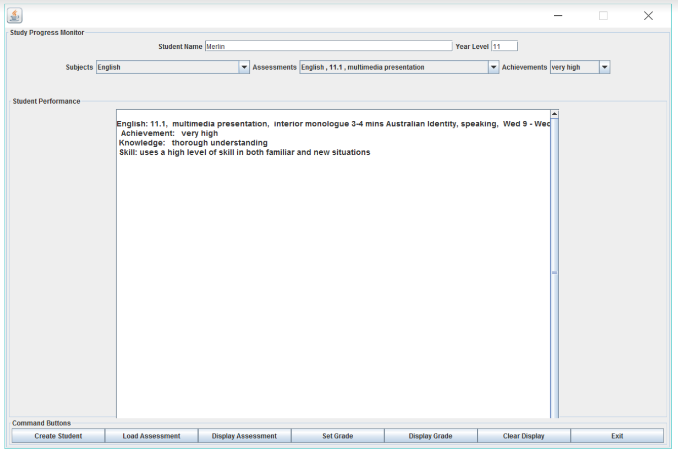Click the Clear Display button

[523, 436]
